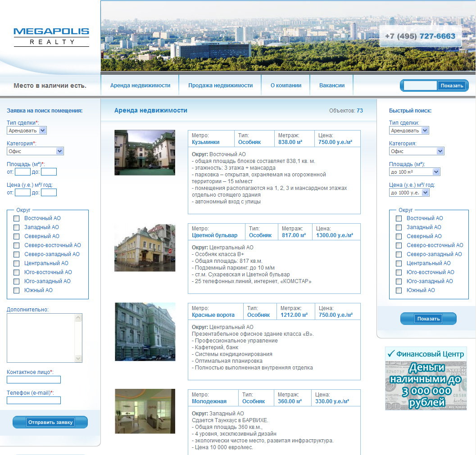Open the Финансовый Центр advertising banner
This screenshot has height=455, width=476.
[x=426, y=378]
